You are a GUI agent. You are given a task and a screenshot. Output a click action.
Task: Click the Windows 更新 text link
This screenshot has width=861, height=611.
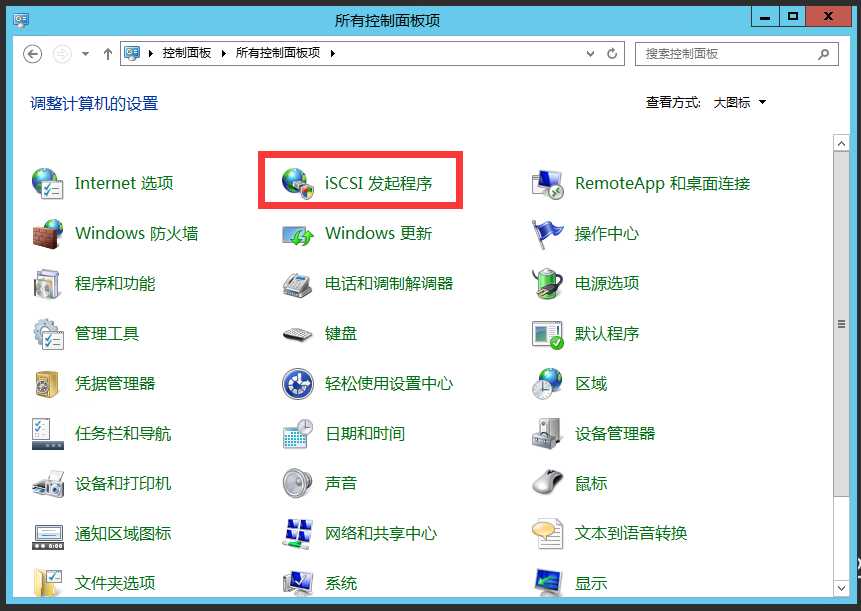click(378, 233)
